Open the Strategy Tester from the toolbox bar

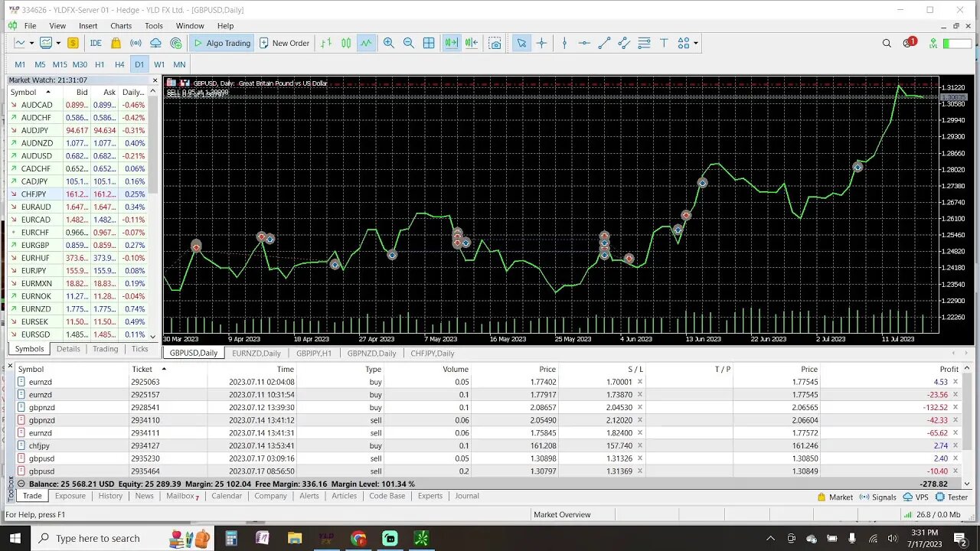952,497
